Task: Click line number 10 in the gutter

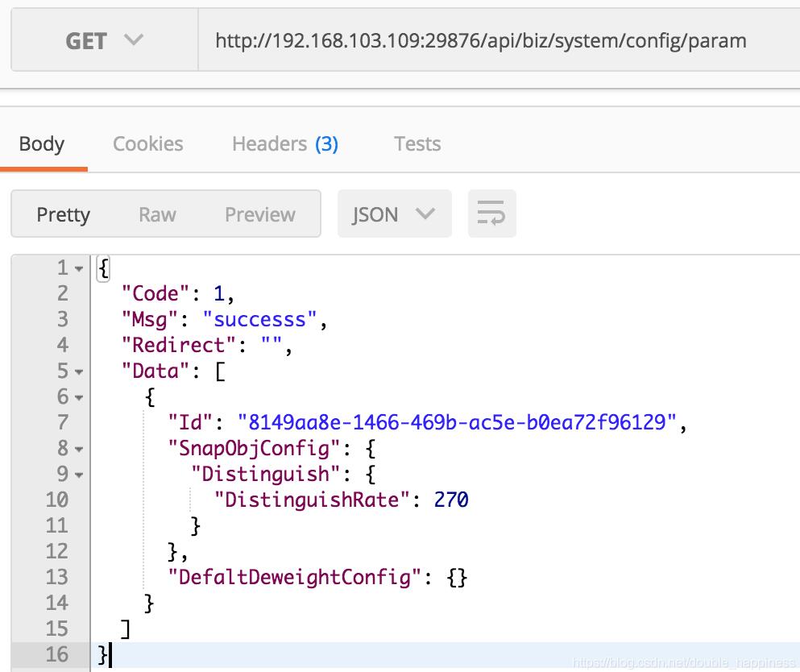Action: click(56, 500)
